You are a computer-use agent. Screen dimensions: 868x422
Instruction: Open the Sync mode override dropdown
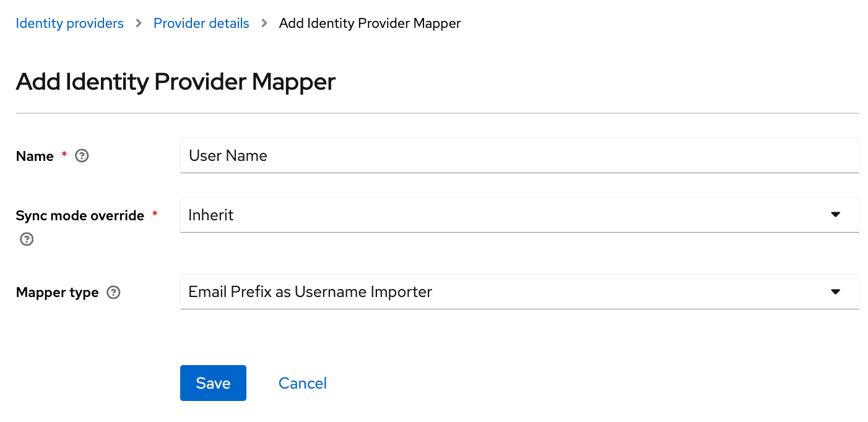click(x=519, y=215)
